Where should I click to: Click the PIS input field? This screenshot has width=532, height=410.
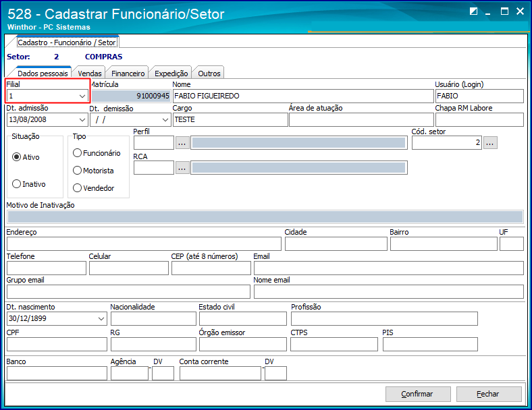[x=430, y=345]
